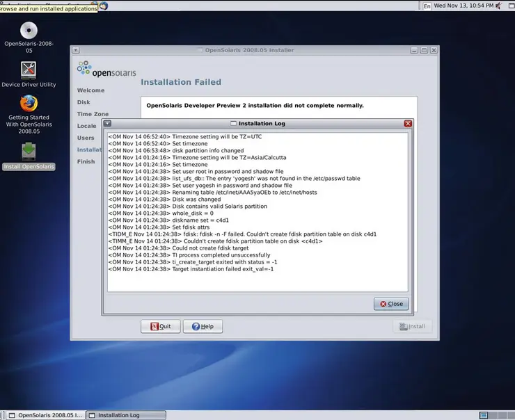Maximize the OpenSolaris Installer window
The height and width of the screenshot is (420, 515).
coord(424,50)
